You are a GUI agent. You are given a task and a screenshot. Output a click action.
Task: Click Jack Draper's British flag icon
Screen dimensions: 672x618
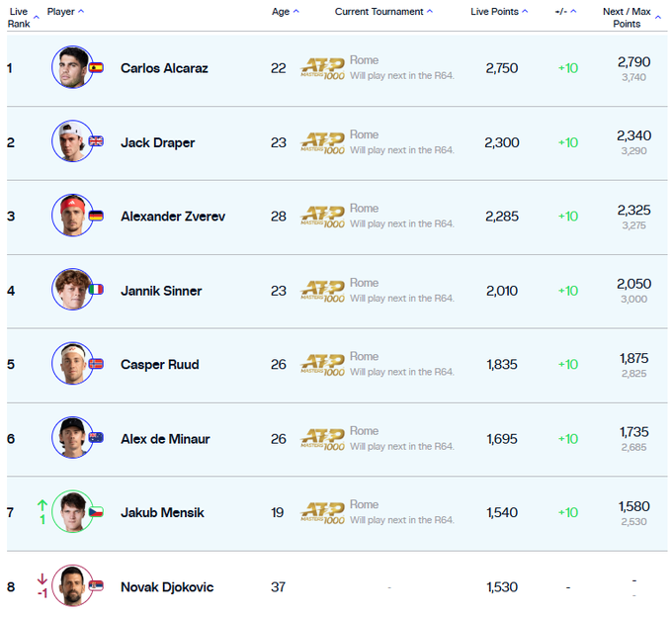pos(96,141)
